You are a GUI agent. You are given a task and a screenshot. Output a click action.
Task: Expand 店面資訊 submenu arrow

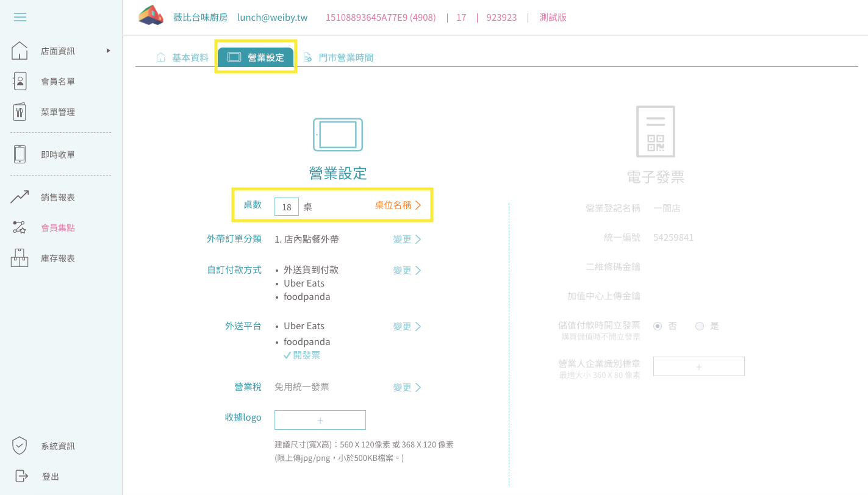(109, 51)
